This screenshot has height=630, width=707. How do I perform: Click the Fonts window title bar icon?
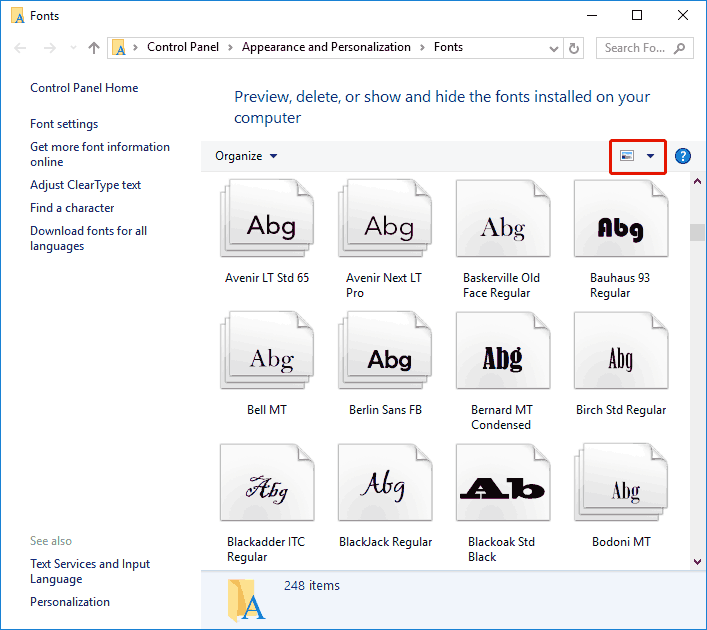(x=18, y=16)
